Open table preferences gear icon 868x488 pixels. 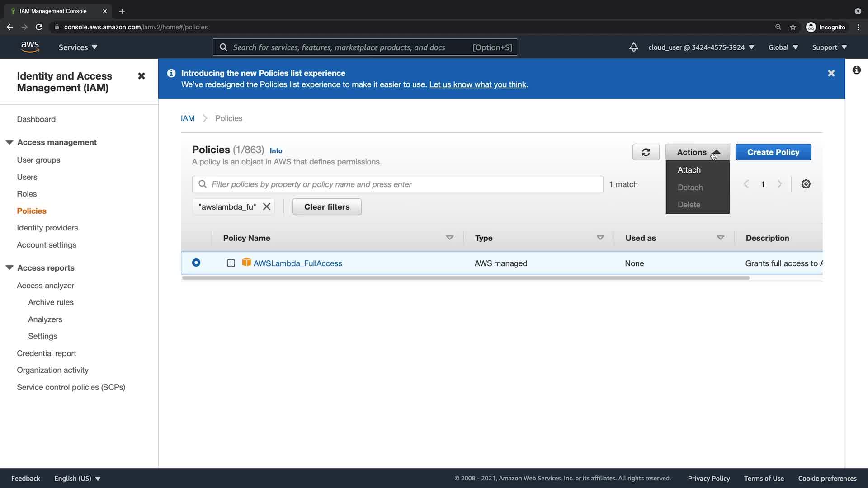coord(806,184)
